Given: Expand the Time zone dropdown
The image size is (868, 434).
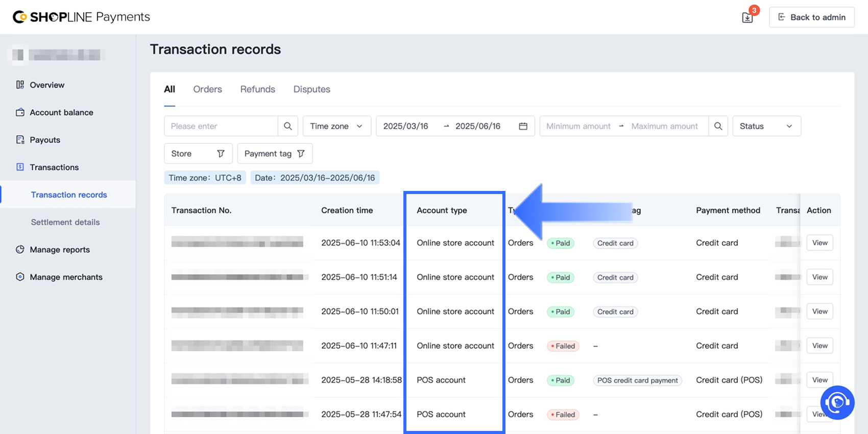Looking at the screenshot, I should (336, 126).
